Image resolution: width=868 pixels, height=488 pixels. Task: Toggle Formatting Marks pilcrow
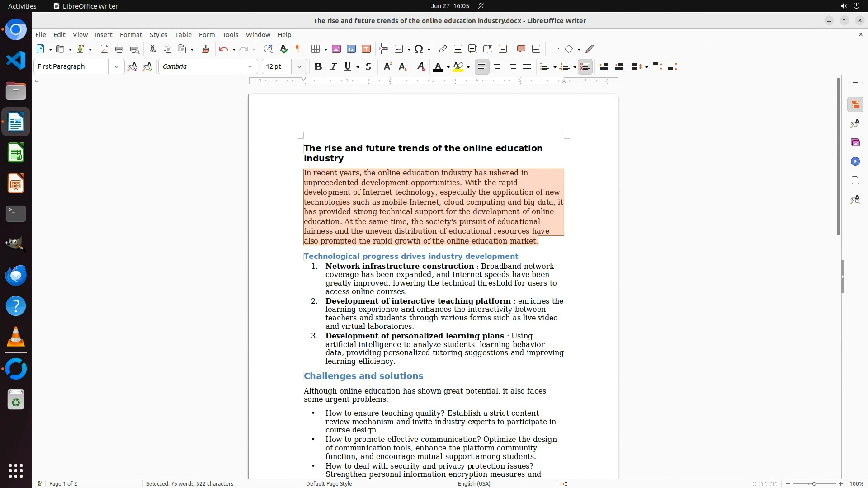coord(298,49)
